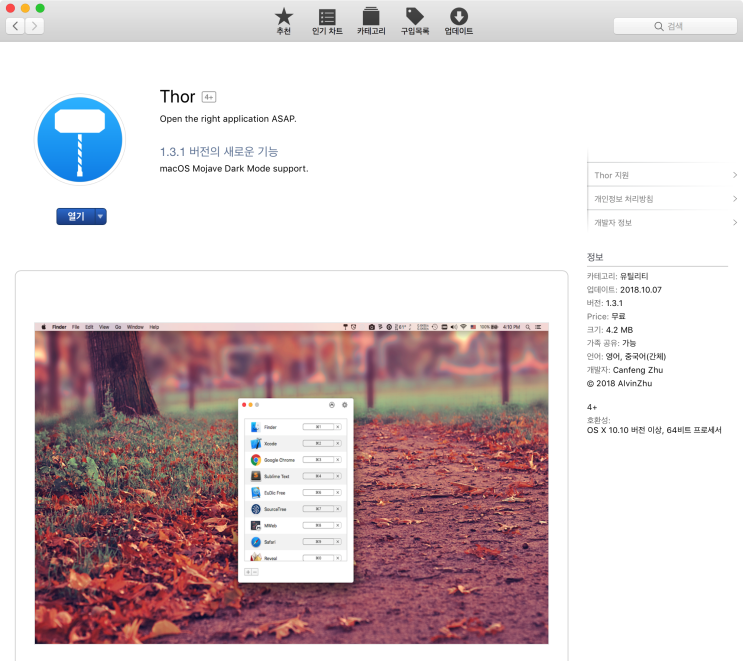Image resolution: width=743 pixels, height=661 pixels.
Task: Open the 카테고리 categories icon
Action: 371,17
